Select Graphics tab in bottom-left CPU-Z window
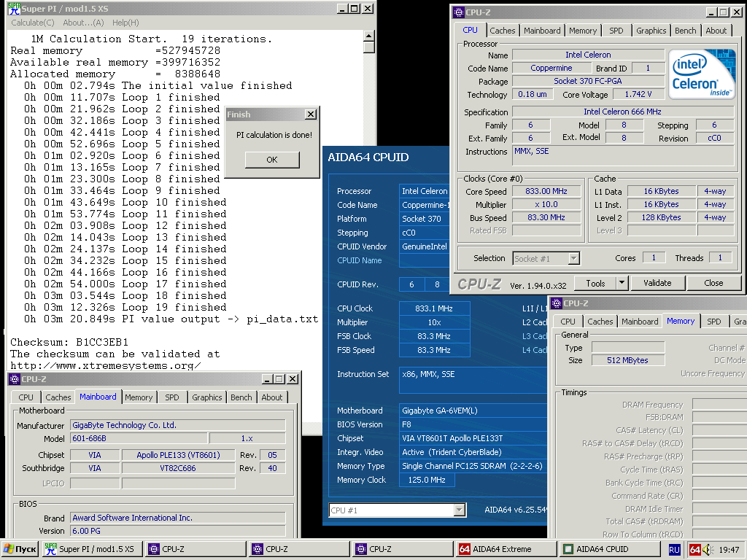Viewport: 747px width, 560px height. (x=206, y=397)
